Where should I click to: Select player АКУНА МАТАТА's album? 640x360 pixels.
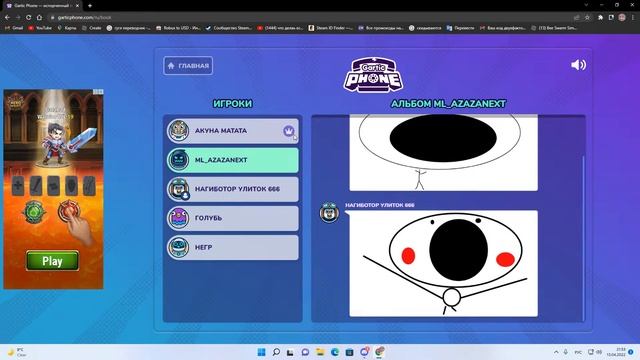pos(233,131)
